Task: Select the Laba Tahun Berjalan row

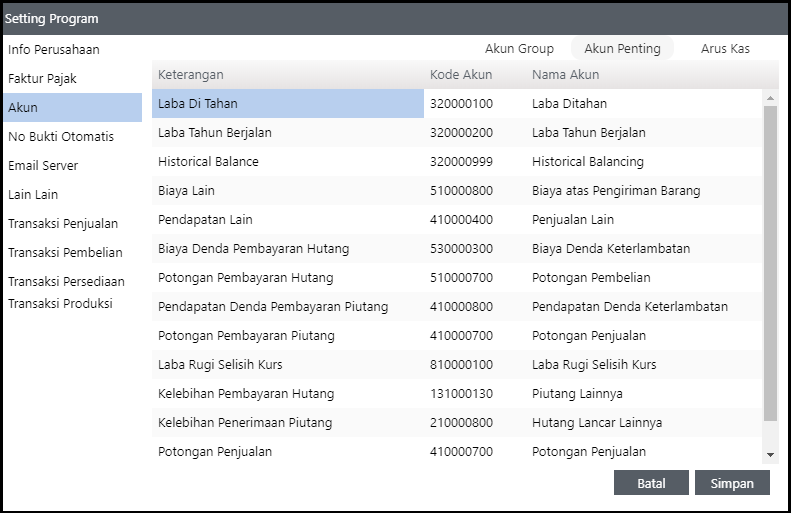Action: [215, 132]
